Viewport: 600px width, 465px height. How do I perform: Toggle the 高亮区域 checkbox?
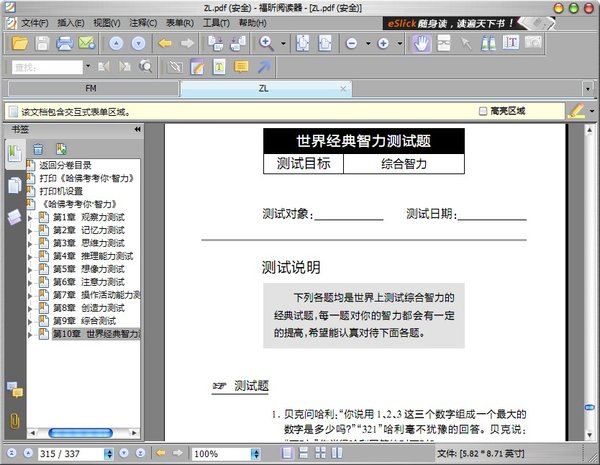483,111
